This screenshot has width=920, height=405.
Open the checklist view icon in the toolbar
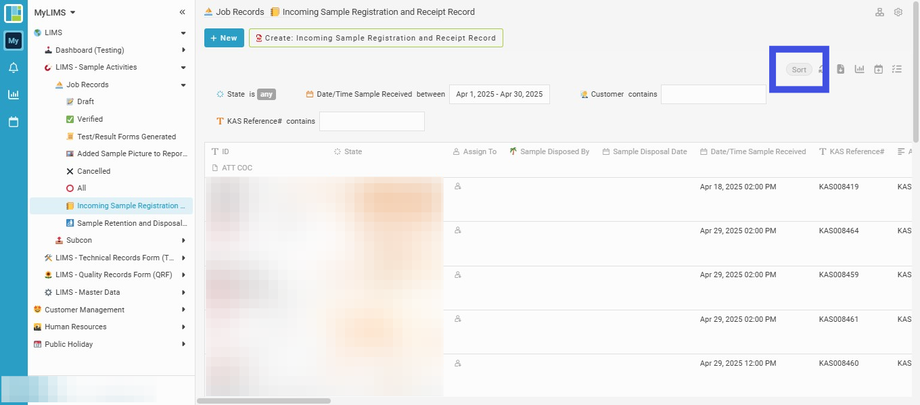(897, 69)
